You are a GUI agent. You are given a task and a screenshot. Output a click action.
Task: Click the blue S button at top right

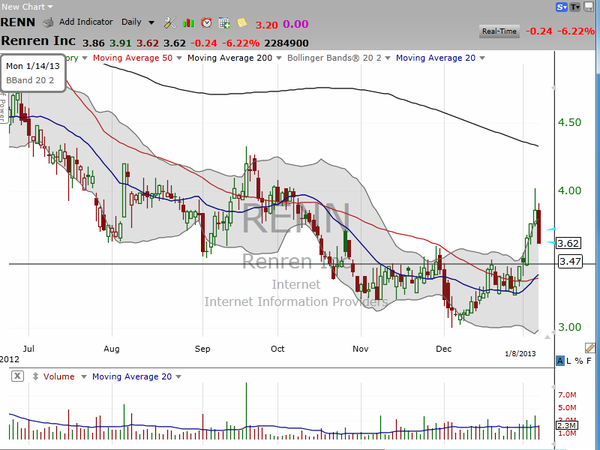coord(561,7)
